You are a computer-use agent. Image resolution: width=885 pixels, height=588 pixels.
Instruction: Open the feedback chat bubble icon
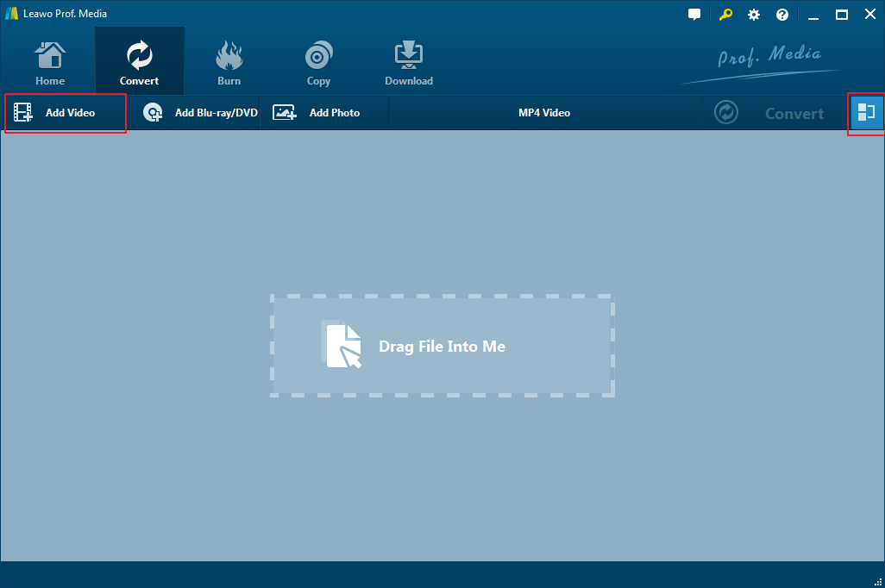pos(694,15)
